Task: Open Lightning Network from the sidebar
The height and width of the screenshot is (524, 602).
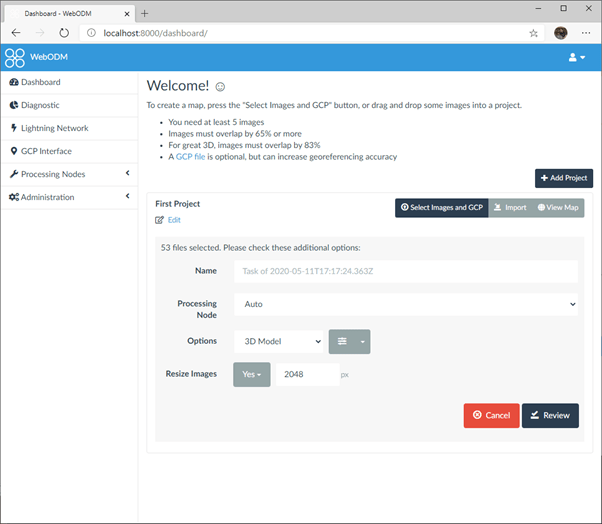Action: pos(54,128)
